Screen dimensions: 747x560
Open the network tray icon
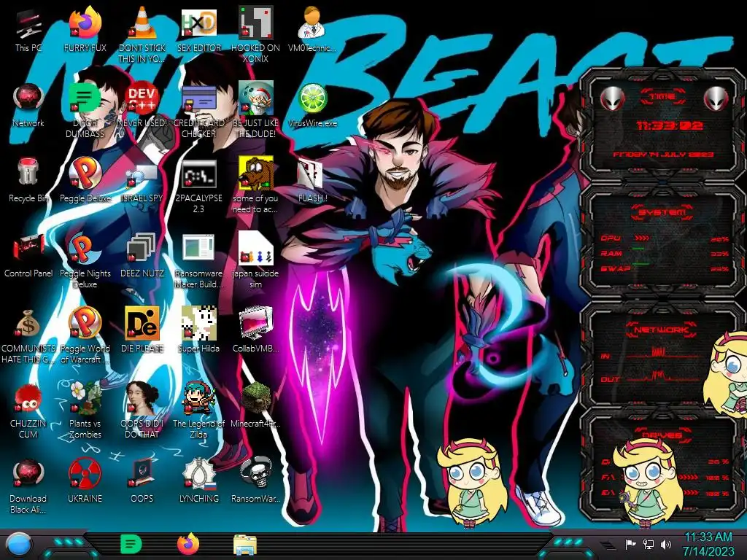tap(649, 544)
